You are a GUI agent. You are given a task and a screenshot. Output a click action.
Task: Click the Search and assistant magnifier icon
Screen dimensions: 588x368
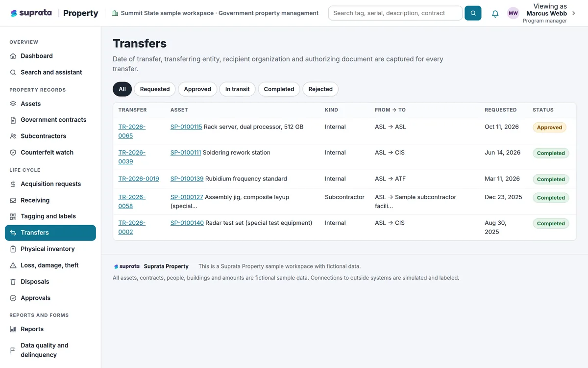click(x=13, y=72)
